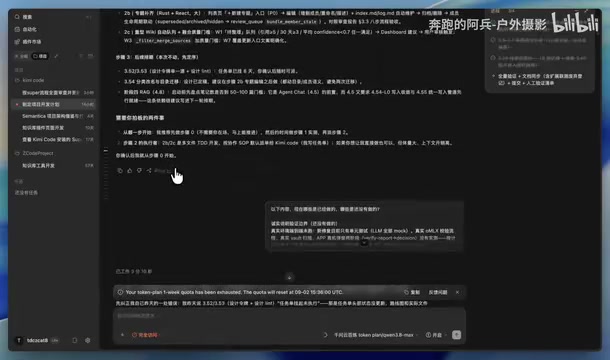
Task: Open the chat starting with 按super流程
Action: coord(54,93)
